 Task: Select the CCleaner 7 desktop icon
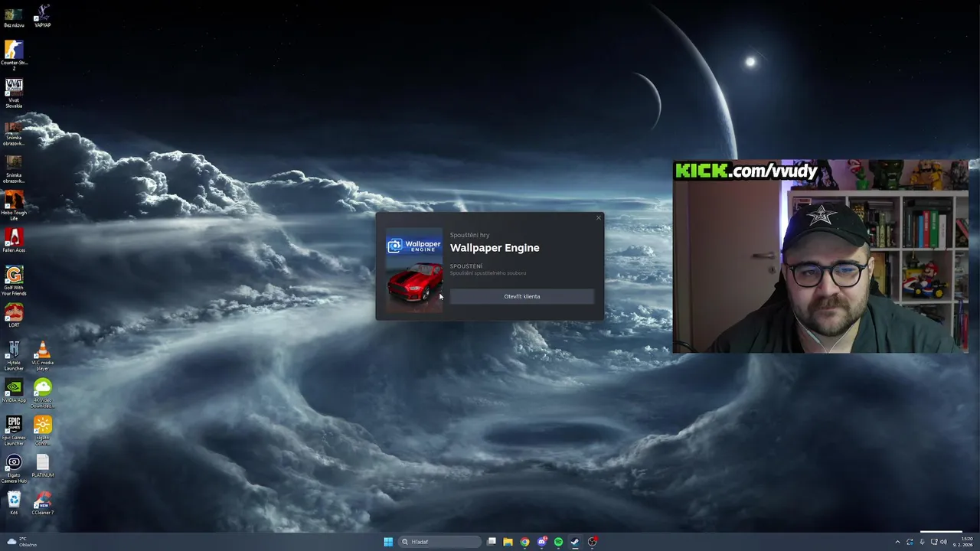[x=43, y=503]
